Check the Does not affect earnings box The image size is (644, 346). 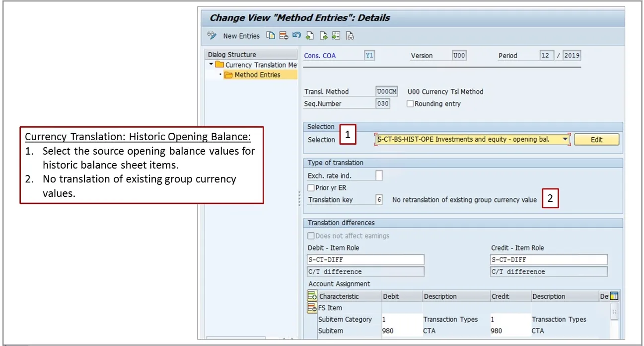[x=311, y=236]
